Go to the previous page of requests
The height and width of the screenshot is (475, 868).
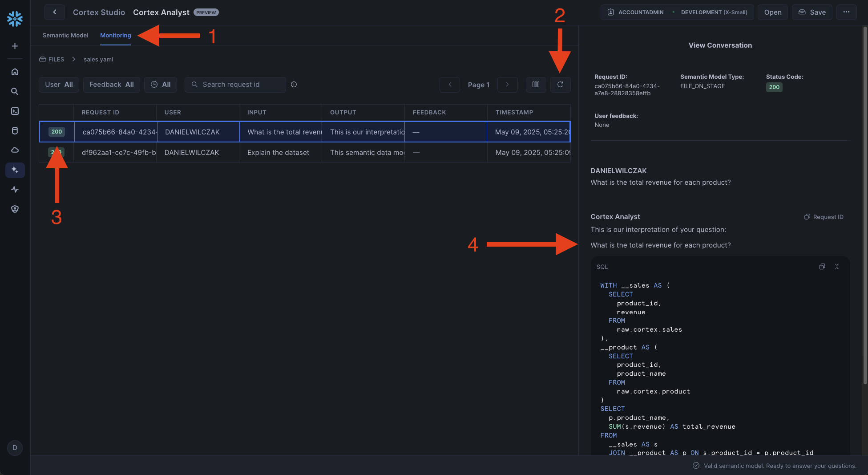450,85
